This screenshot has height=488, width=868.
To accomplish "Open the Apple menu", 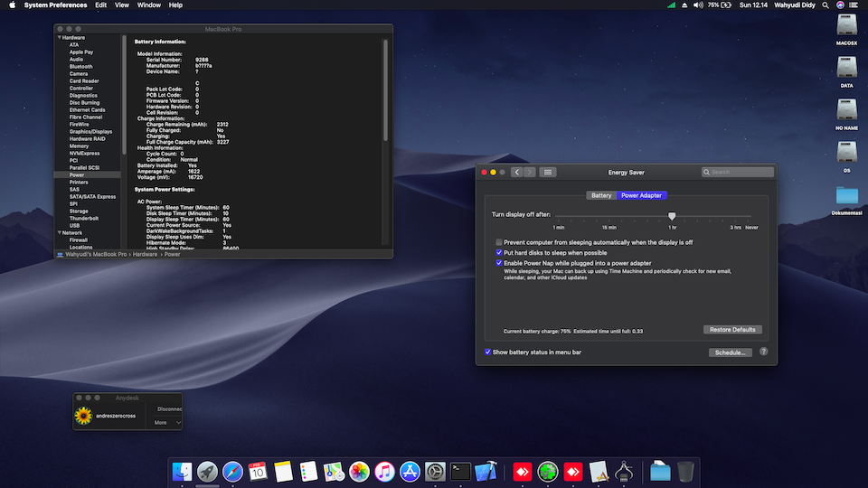I will (12, 5).
